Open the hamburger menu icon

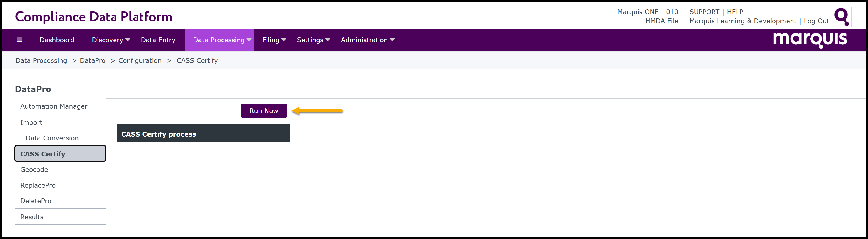click(x=19, y=40)
